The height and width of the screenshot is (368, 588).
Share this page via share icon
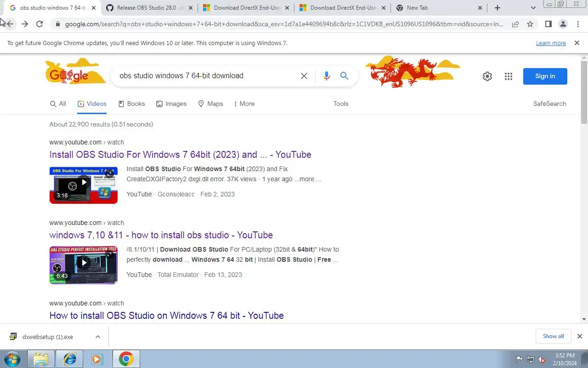click(515, 24)
